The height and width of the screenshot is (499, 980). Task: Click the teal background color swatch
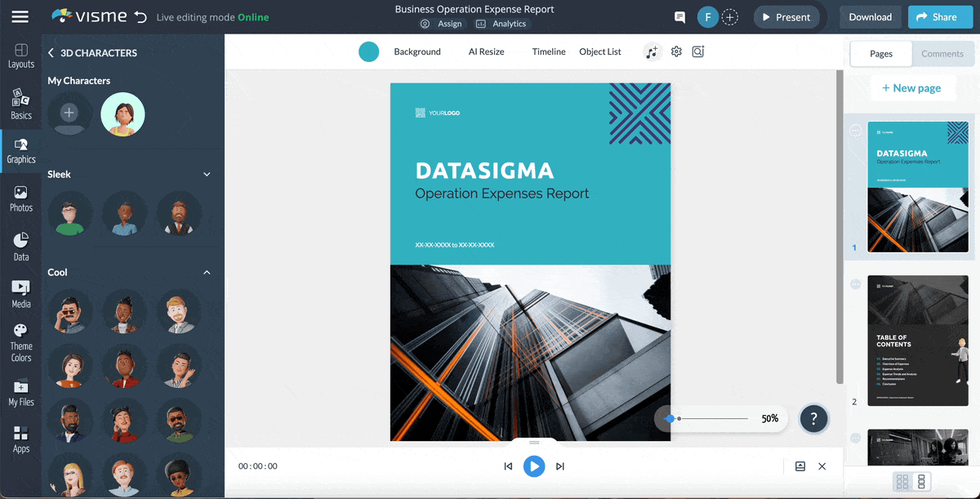[369, 51]
